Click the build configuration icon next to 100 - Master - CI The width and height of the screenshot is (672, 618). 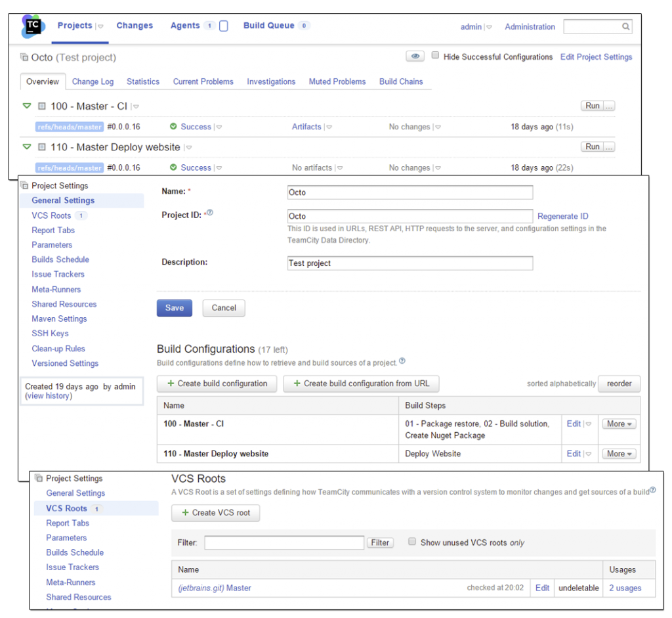coord(41,106)
